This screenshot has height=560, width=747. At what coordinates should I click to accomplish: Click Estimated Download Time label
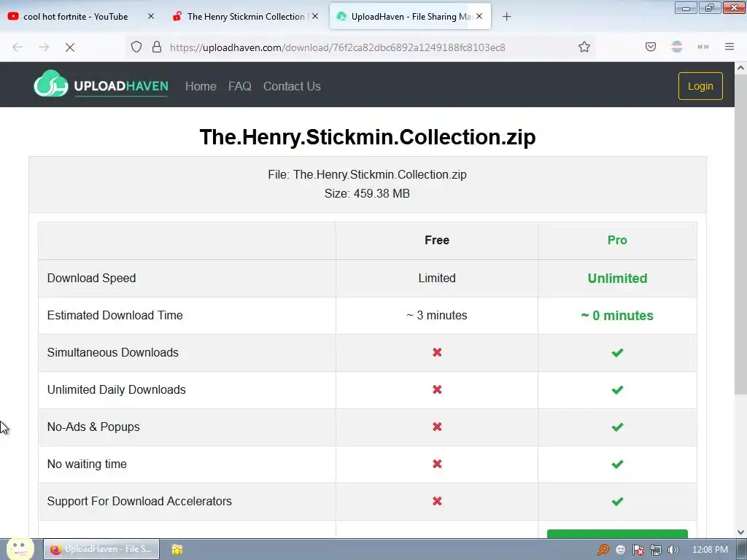click(115, 315)
